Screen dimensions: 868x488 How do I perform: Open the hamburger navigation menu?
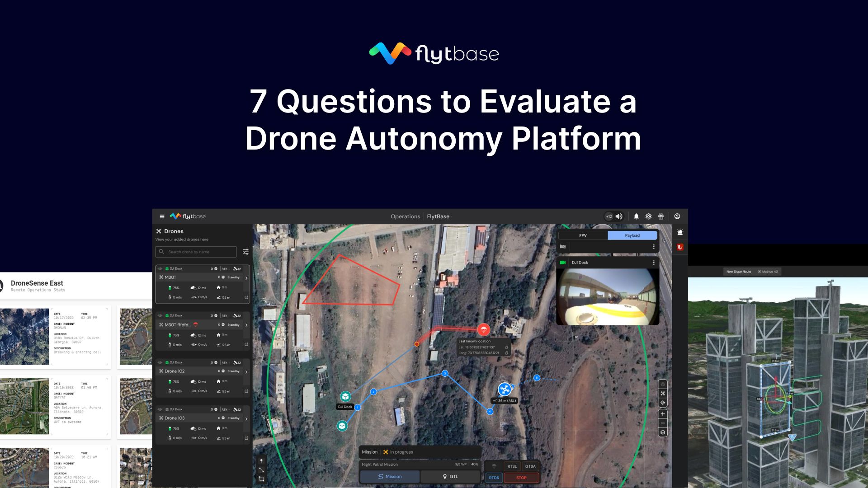[162, 216]
